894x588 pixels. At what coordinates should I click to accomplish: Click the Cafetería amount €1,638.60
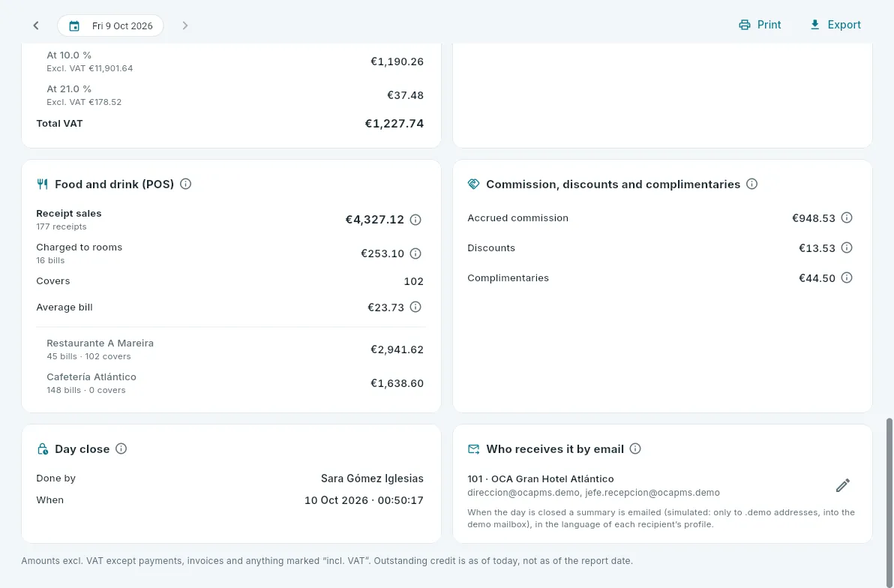click(397, 383)
